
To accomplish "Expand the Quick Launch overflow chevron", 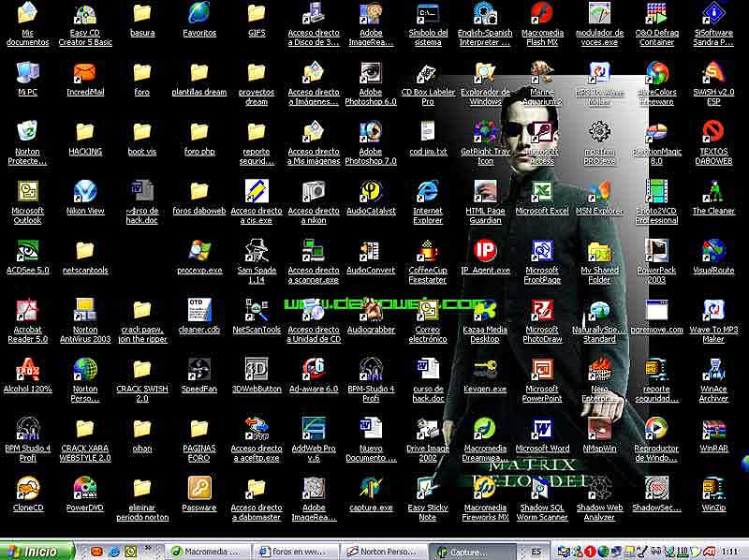I will 148,548.
